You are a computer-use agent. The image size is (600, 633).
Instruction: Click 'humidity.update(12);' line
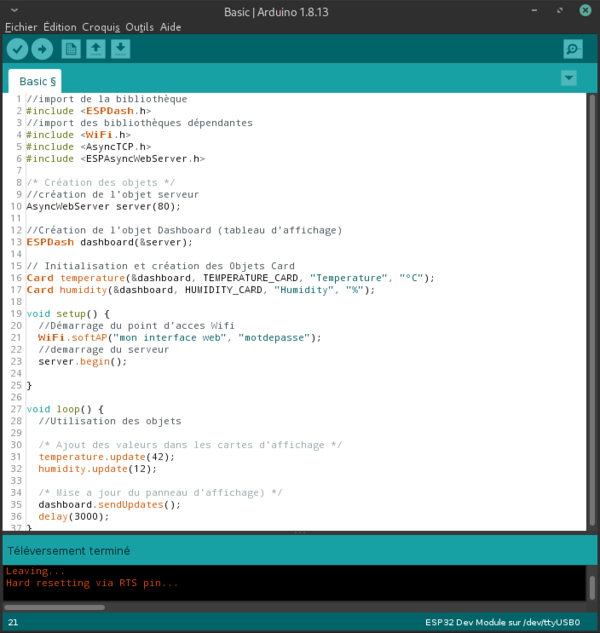point(98,469)
